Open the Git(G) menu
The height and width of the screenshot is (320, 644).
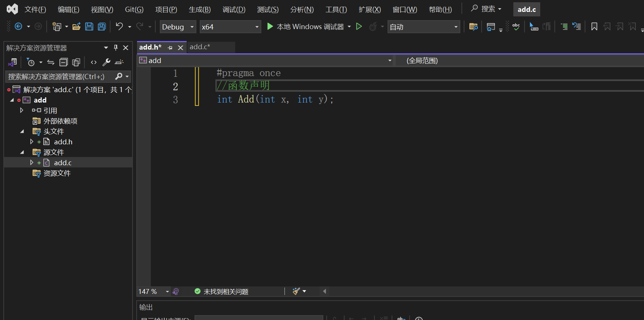(x=134, y=9)
